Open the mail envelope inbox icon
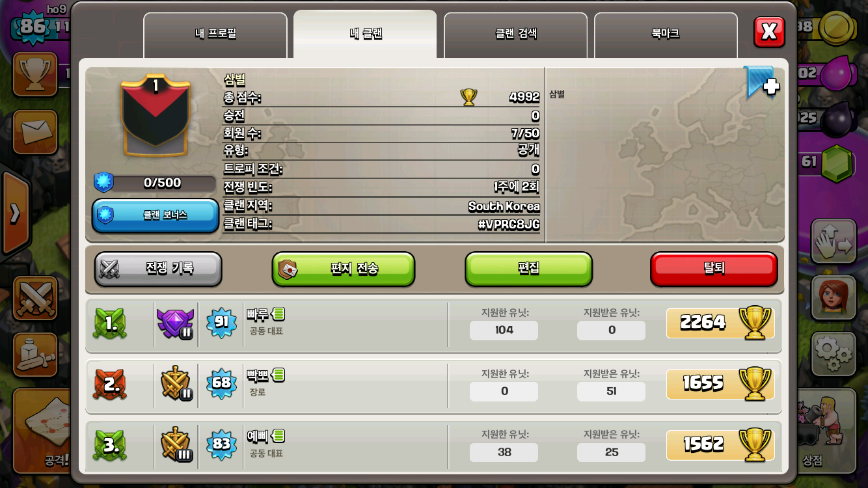The height and width of the screenshot is (488, 868). click(x=36, y=132)
